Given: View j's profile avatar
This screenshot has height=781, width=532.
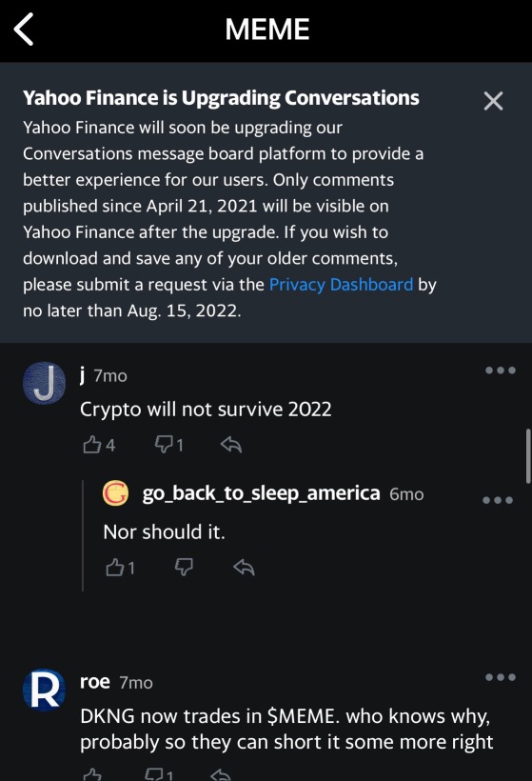Looking at the screenshot, I should coord(45,383).
